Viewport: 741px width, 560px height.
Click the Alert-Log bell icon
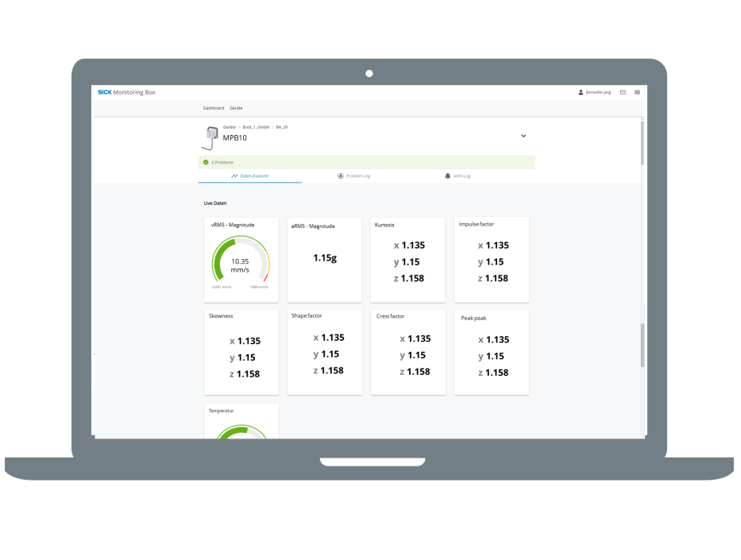(x=447, y=176)
